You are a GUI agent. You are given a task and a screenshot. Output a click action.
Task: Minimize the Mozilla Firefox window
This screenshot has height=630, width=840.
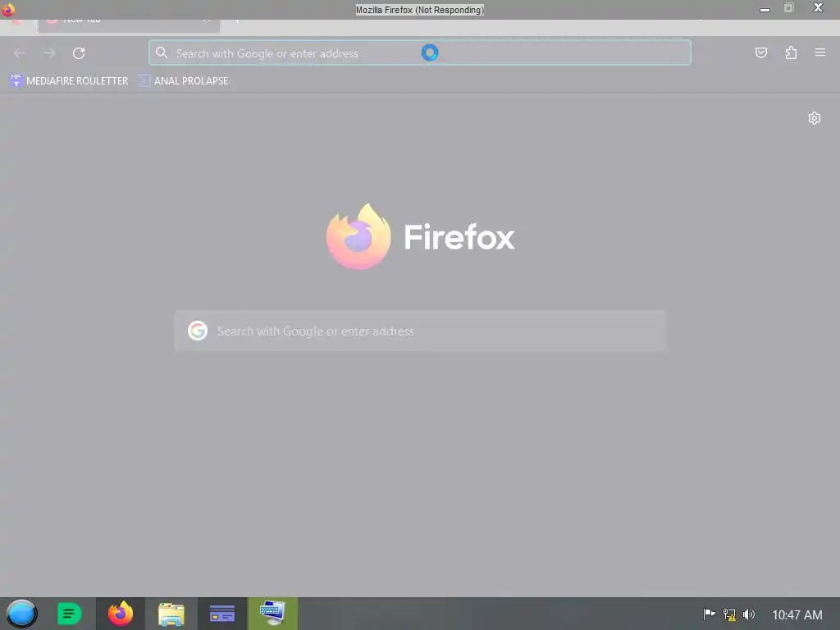coord(765,9)
